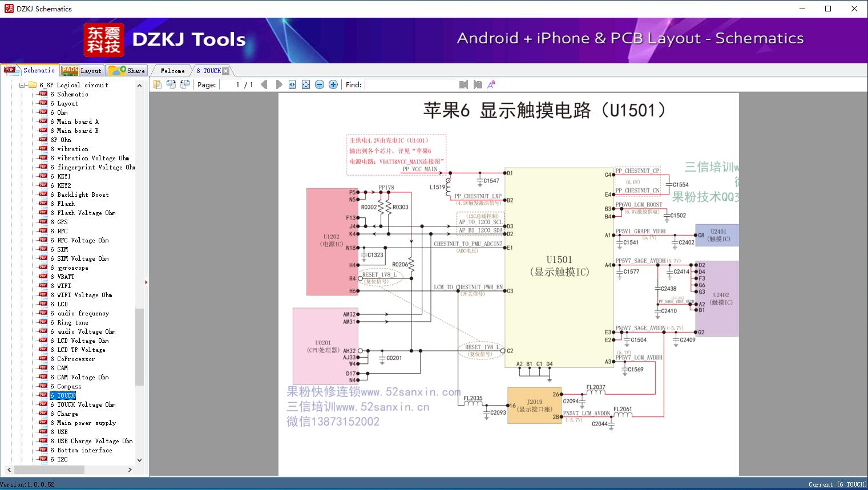Open 6 vibration Voltage Ohm
The image size is (868, 490).
(90, 158)
